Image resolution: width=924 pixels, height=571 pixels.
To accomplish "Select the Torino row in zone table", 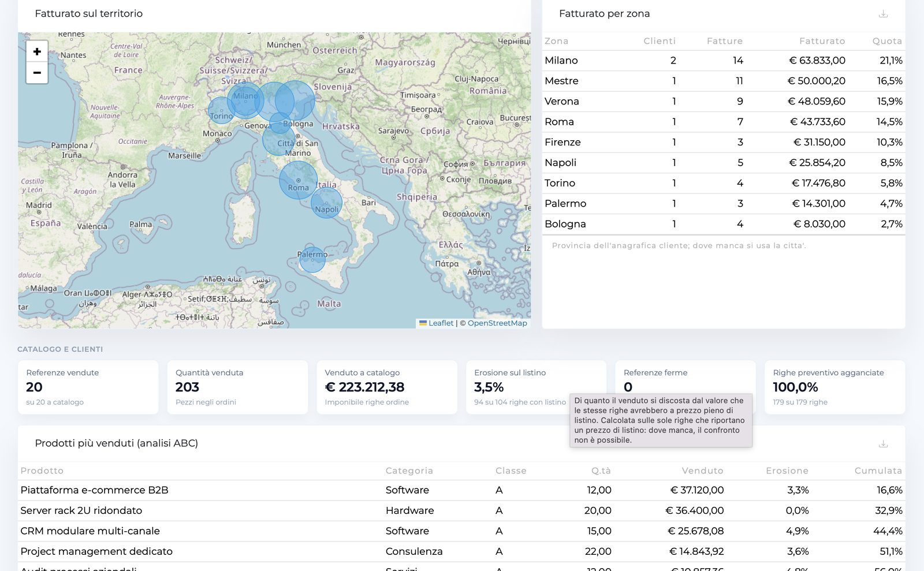I will 724,183.
